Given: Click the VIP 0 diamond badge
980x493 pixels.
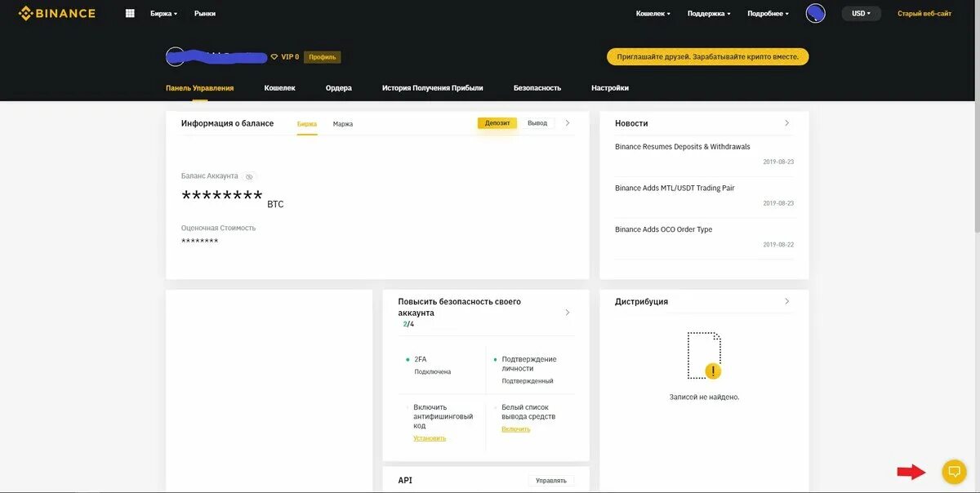Looking at the screenshot, I should (284, 57).
